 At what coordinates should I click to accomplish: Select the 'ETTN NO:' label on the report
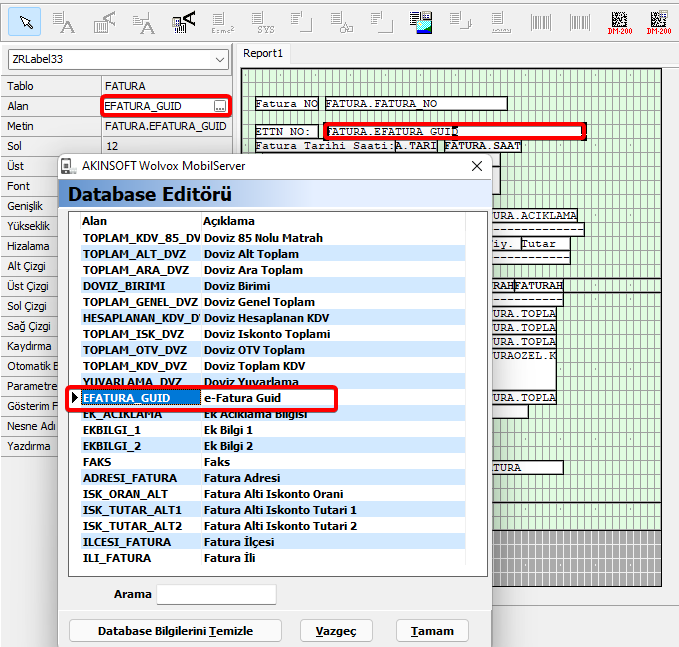tap(286, 132)
